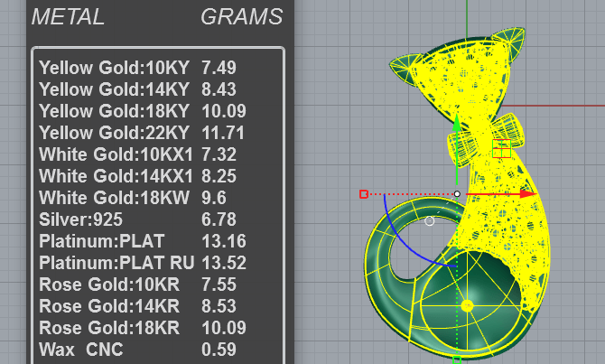The width and height of the screenshot is (605, 364).
Task: Select the White Gold:14KX1 row
Action: [x=158, y=176]
